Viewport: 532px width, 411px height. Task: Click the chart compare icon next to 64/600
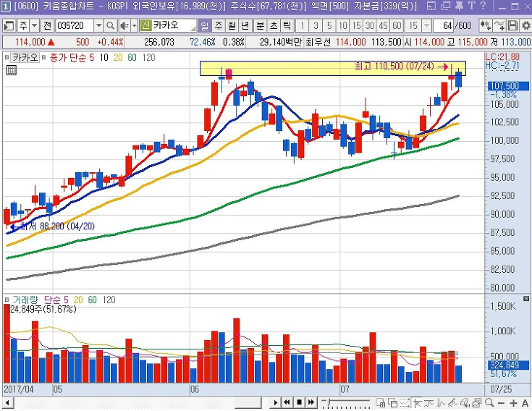(x=485, y=25)
